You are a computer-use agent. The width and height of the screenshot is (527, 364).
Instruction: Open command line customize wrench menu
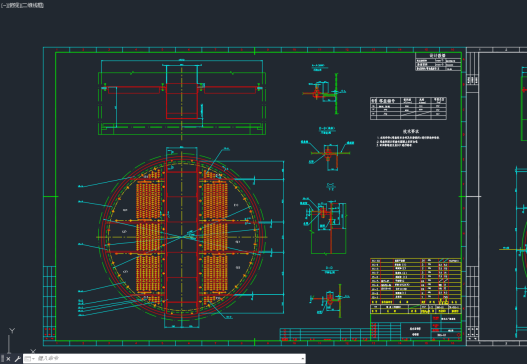(17, 359)
